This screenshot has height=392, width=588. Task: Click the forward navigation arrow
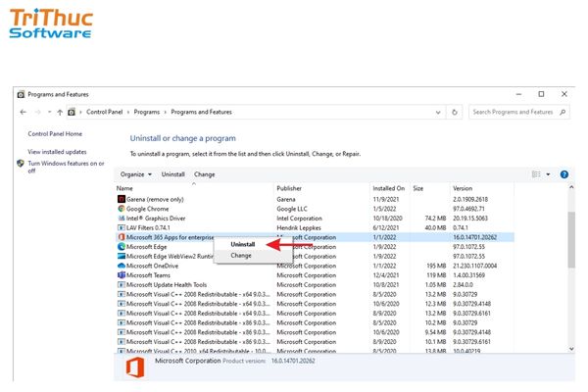[x=37, y=112]
